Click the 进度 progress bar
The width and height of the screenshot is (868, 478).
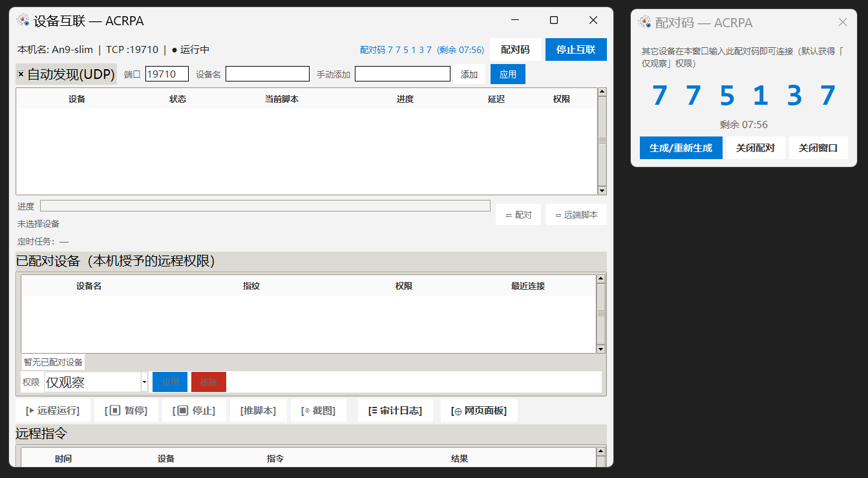(265, 206)
